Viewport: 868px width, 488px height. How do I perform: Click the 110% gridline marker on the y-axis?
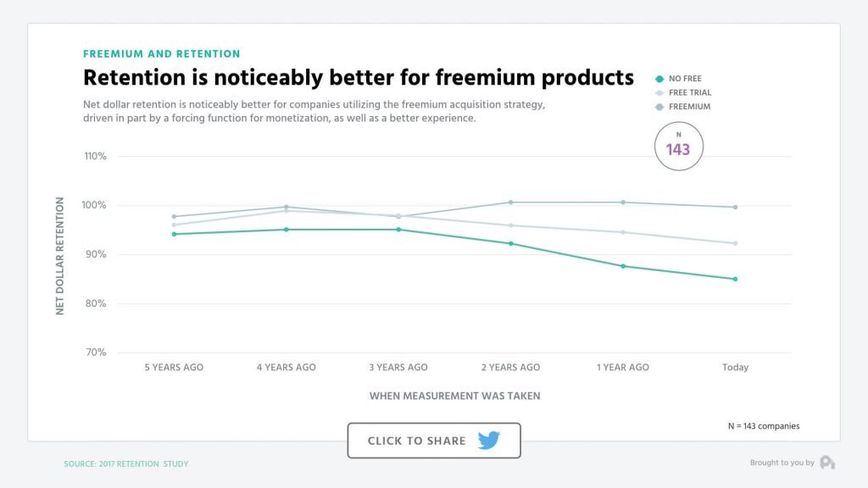tap(96, 156)
